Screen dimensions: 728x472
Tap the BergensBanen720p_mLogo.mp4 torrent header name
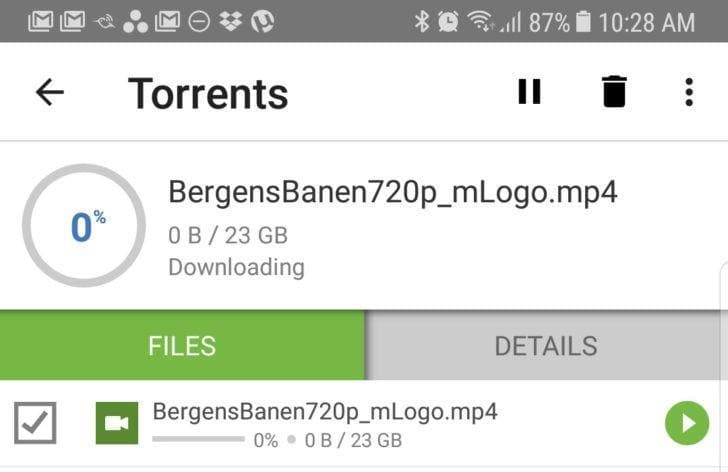393,192
